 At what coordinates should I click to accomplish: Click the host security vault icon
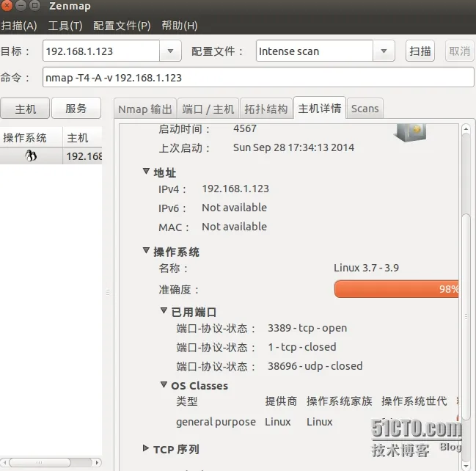[411, 132]
